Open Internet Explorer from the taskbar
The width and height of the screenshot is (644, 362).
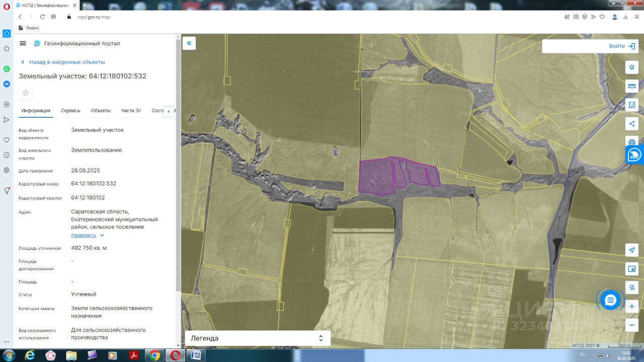click(x=30, y=355)
